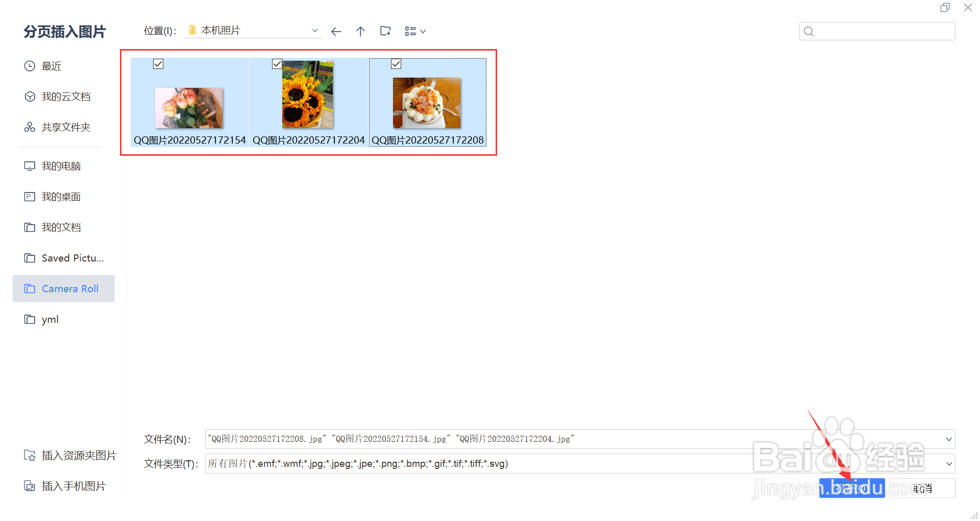
Task: Click 插入手机图片 link
Action: point(73,486)
